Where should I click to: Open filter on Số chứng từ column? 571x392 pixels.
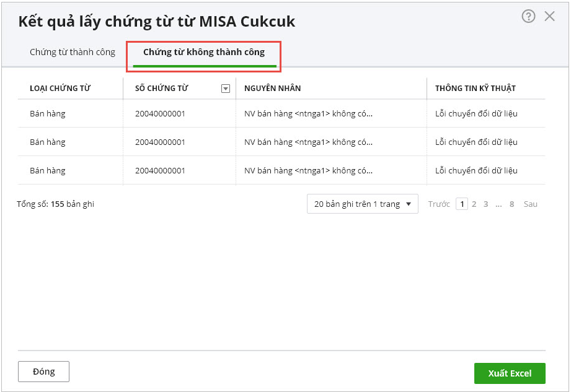[226, 89]
